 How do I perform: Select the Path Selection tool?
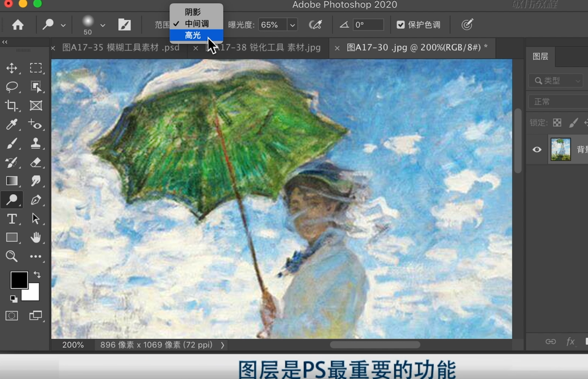[36, 219]
